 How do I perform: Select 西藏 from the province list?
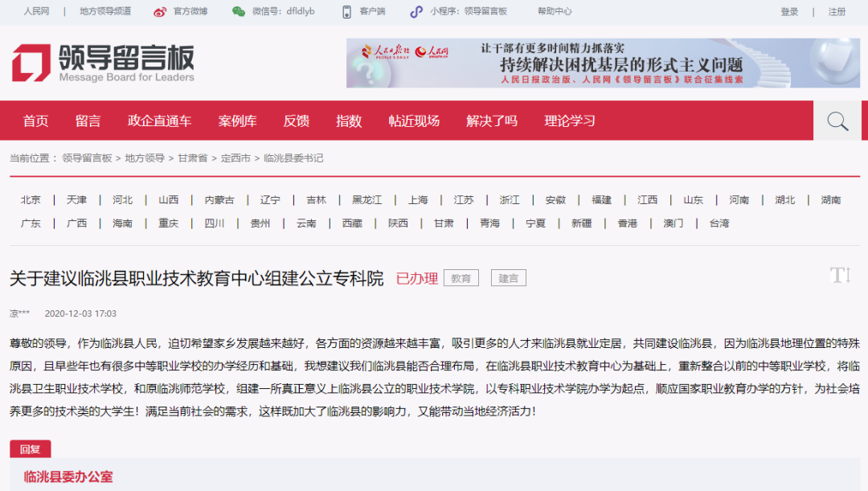tap(352, 223)
